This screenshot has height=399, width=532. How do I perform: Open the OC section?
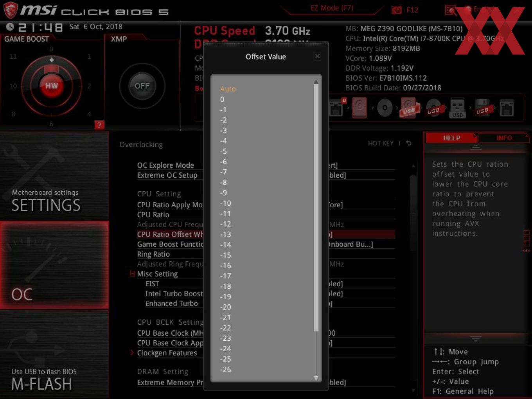(x=54, y=265)
